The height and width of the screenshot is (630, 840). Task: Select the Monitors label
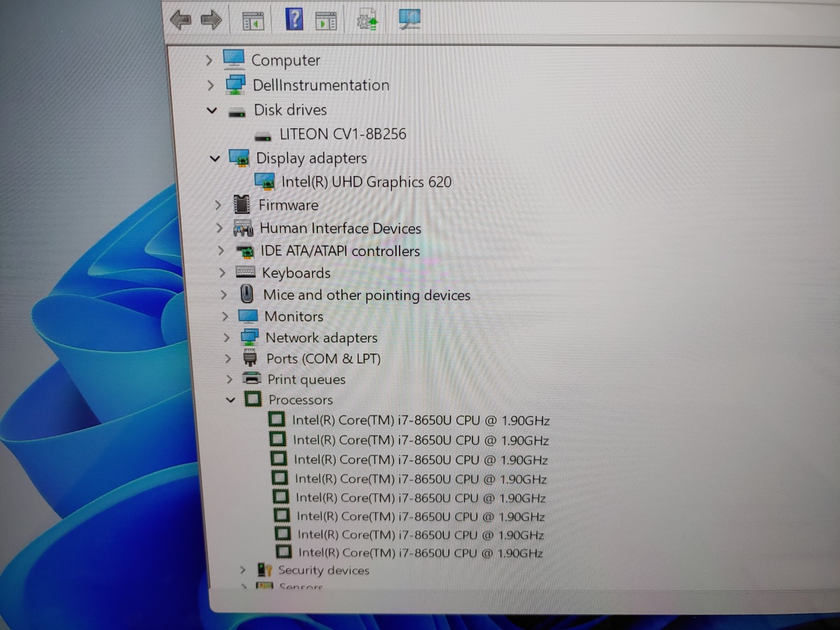pyautogui.click(x=293, y=316)
